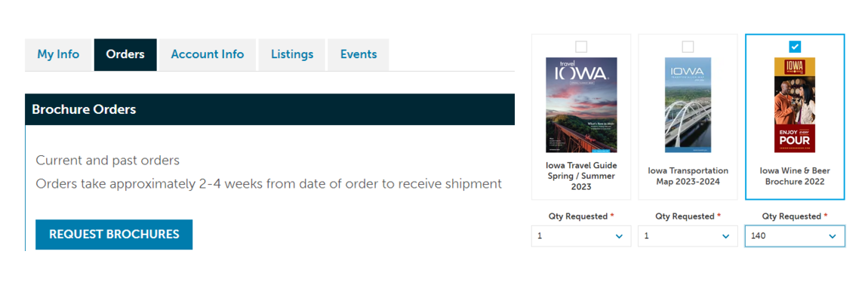Click the Enjoy Every Pour brochure cover
Screen dimensions: 868x288
[795, 105]
